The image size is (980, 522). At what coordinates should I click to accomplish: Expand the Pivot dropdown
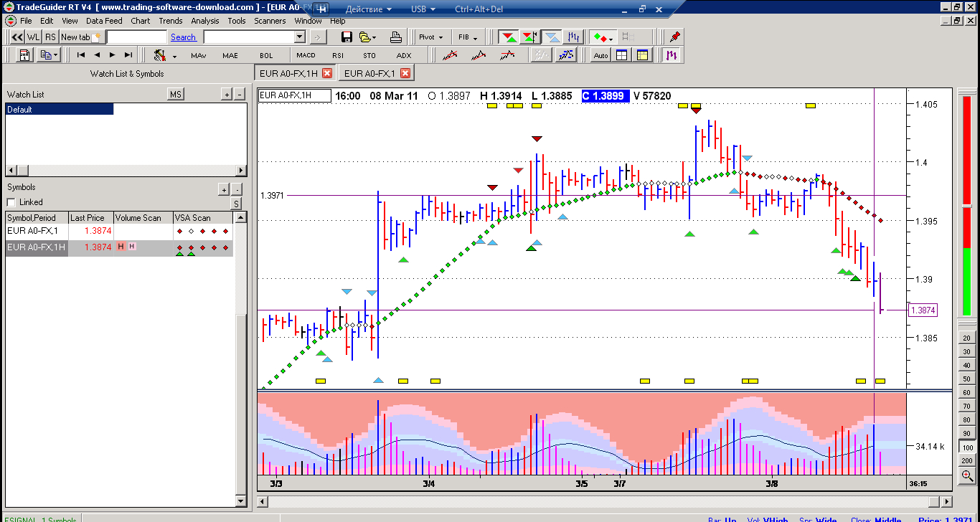point(431,37)
